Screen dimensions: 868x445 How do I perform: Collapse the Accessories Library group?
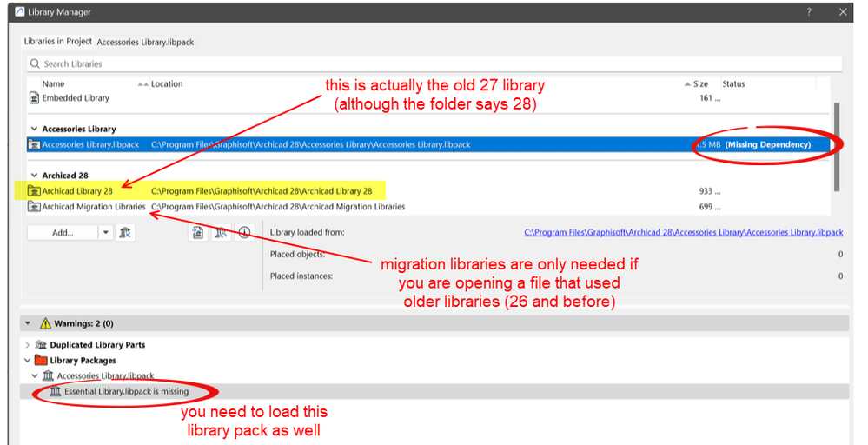click(x=35, y=129)
